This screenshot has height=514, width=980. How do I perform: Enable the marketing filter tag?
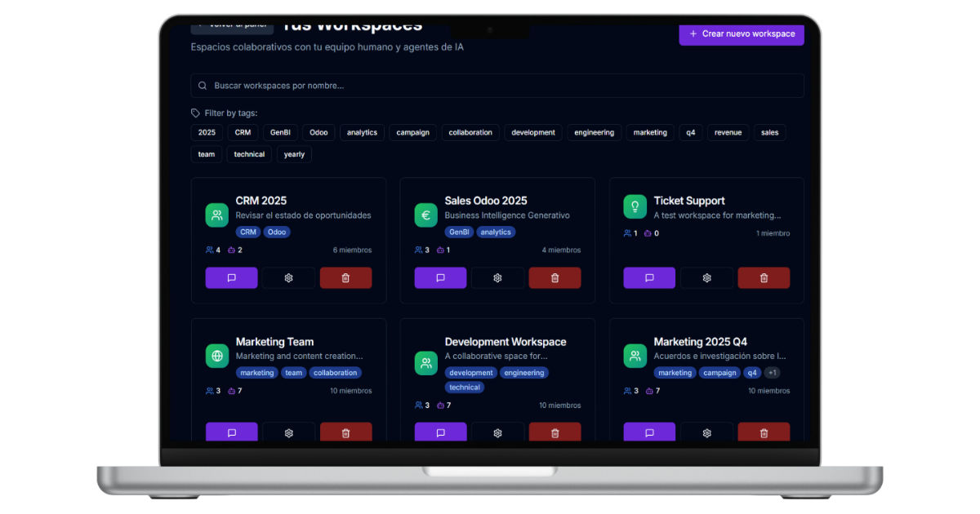coord(650,133)
